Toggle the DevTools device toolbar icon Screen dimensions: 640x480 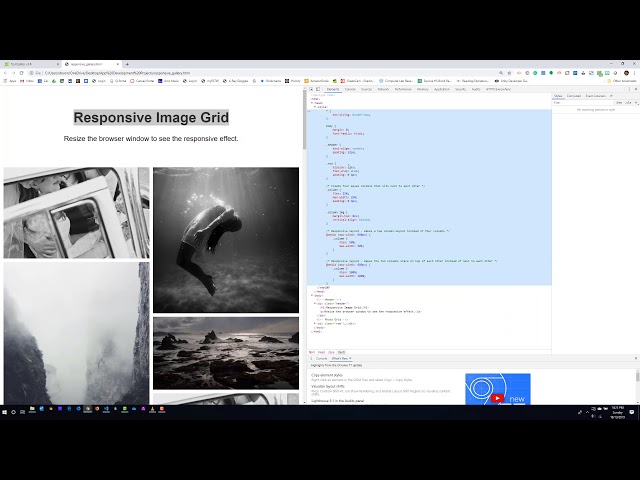(318, 89)
